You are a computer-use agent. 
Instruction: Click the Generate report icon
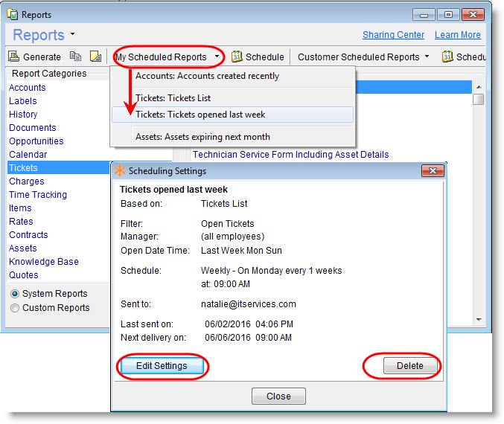[x=14, y=57]
